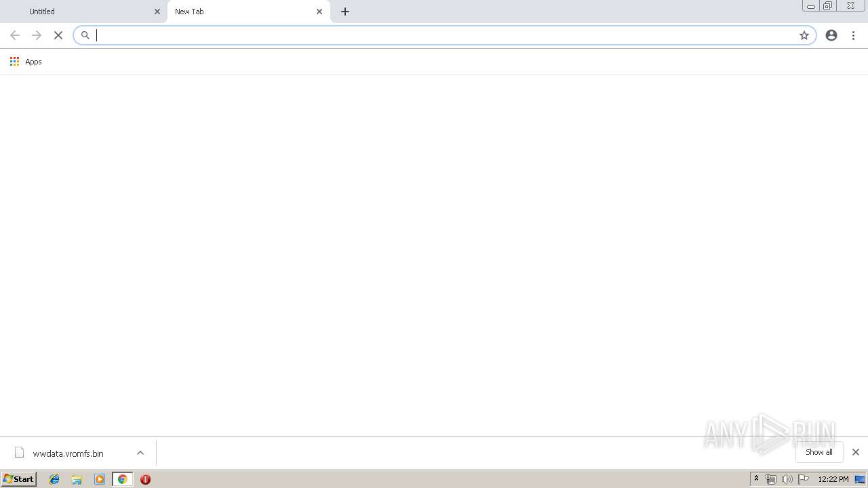Open a new browser tab
This screenshot has width=868, height=488.
pyautogui.click(x=345, y=12)
